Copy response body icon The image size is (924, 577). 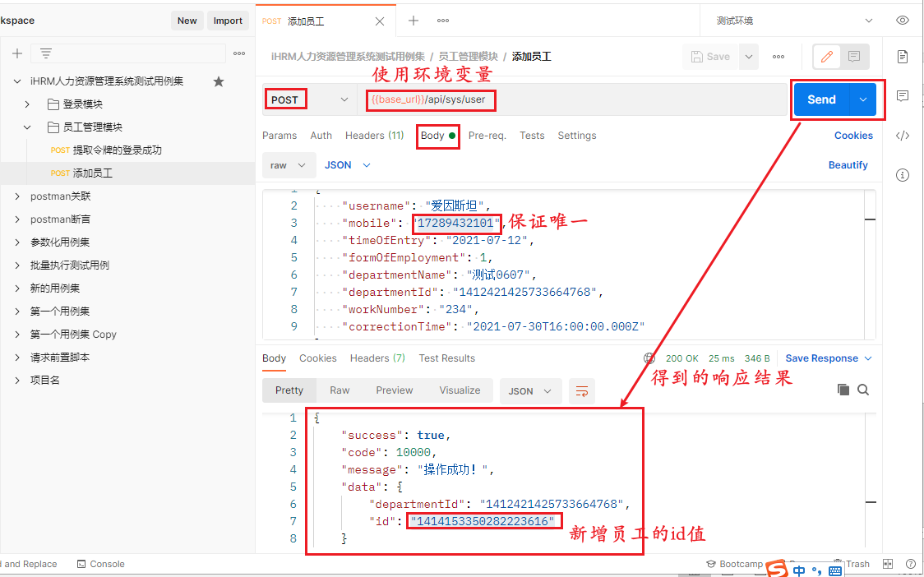pos(843,390)
